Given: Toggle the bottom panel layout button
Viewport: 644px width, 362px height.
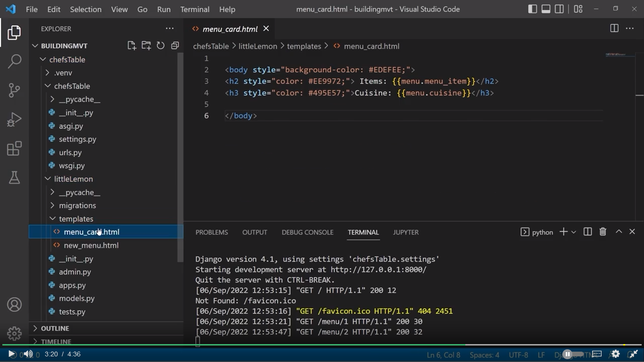Looking at the screenshot, I should (x=546, y=9).
